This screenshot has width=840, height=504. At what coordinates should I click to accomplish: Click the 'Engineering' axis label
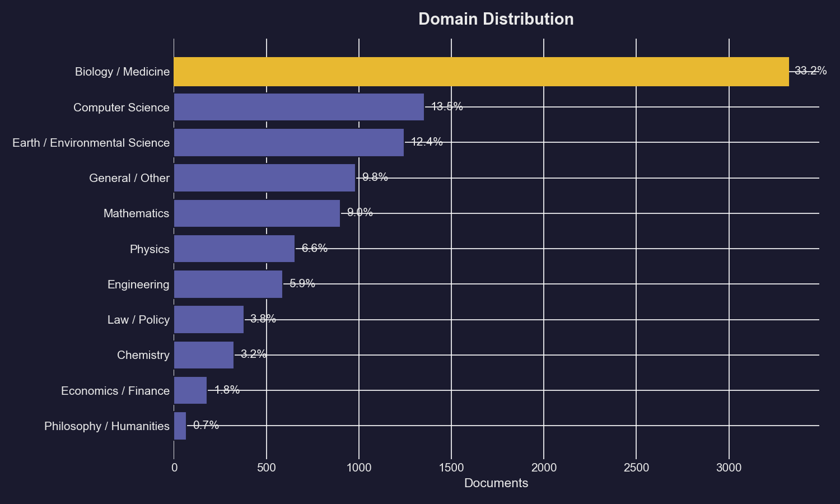tap(138, 284)
